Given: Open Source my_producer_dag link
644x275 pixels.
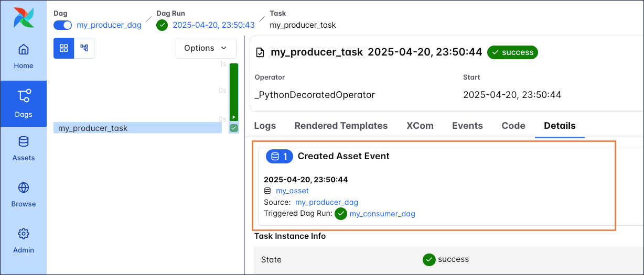Looking at the screenshot, I should tap(327, 202).
